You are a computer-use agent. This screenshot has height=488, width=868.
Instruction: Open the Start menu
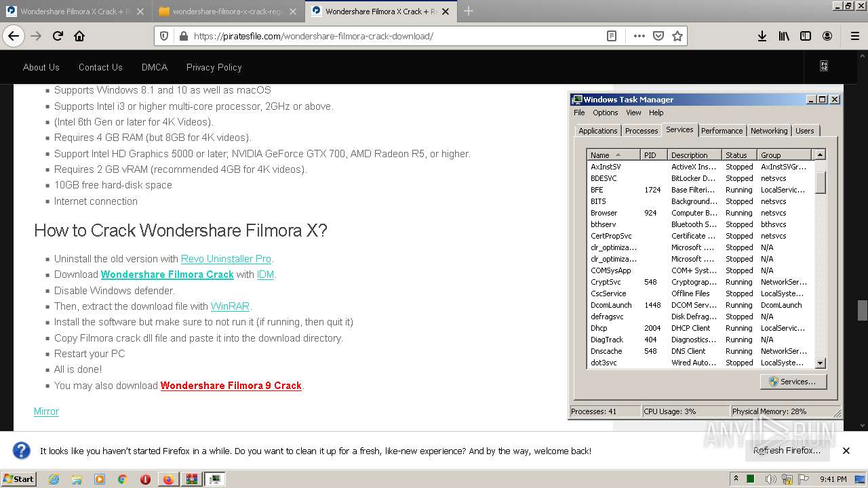[19, 479]
